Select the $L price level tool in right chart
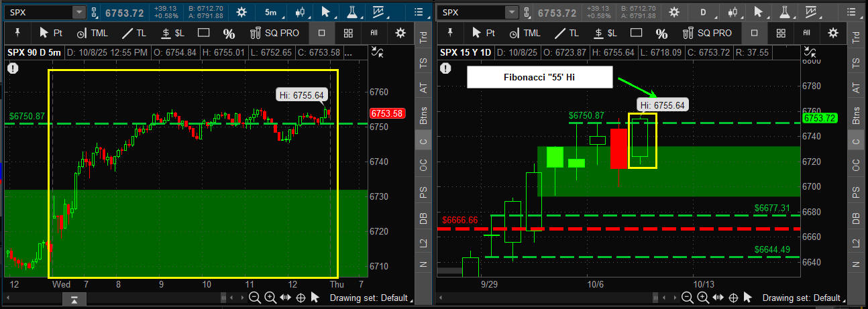 [605, 33]
